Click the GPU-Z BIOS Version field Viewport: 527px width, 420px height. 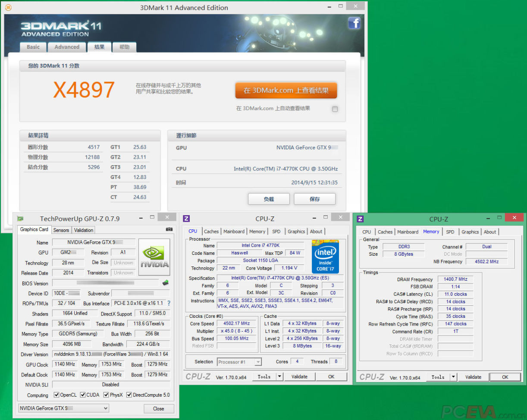[106, 283]
